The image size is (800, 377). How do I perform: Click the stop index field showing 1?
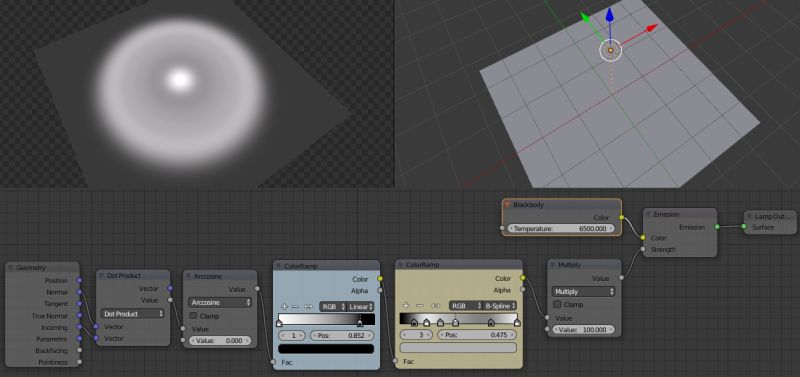point(292,336)
